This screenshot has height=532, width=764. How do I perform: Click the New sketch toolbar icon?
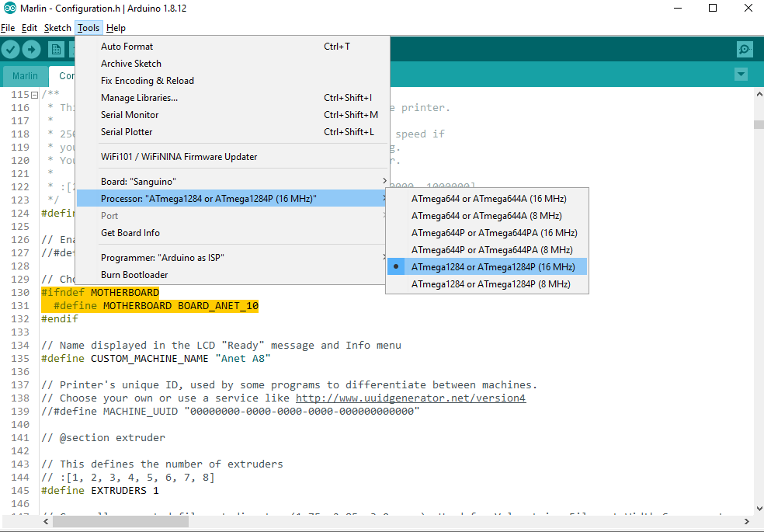tap(56, 49)
